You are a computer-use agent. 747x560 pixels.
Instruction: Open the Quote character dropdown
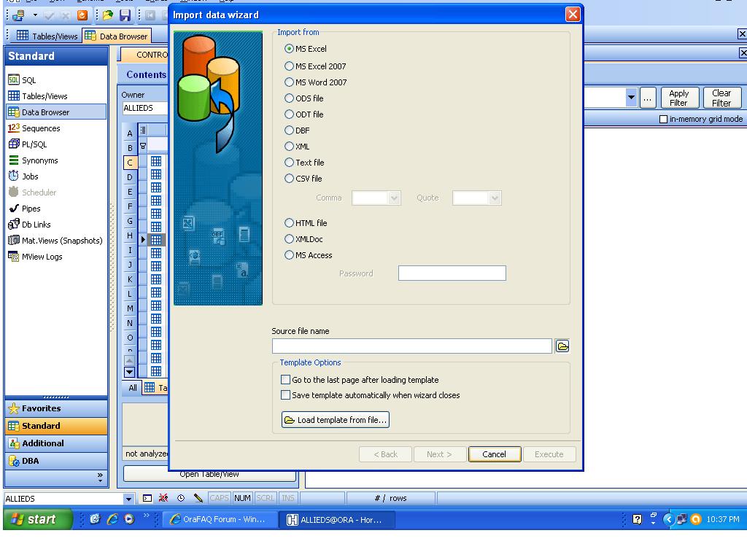tap(495, 198)
